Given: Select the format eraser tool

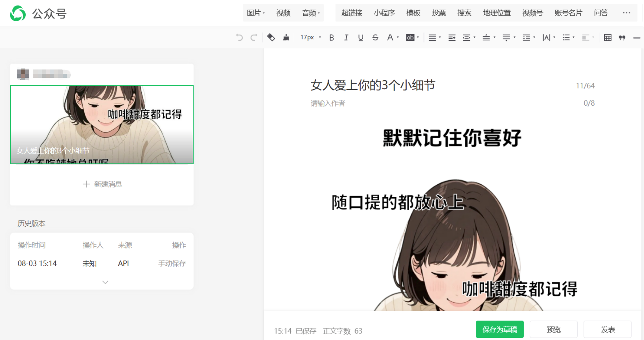Looking at the screenshot, I should tap(271, 37).
